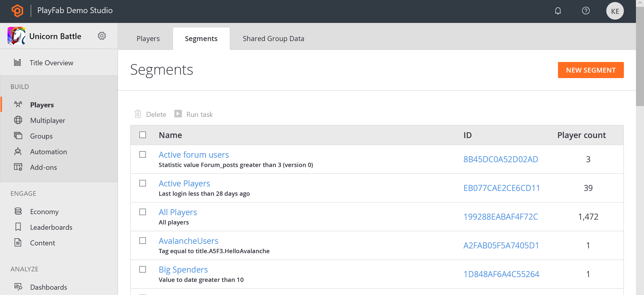This screenshot has height=295, width=644.
Task: Click the Run task button
Action: click(x=193, y=114)
